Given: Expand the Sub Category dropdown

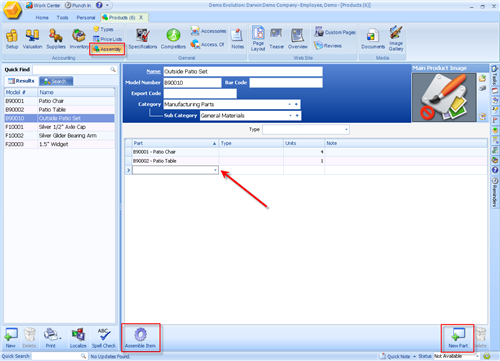Looking at the screenshot, I should 290,115.
